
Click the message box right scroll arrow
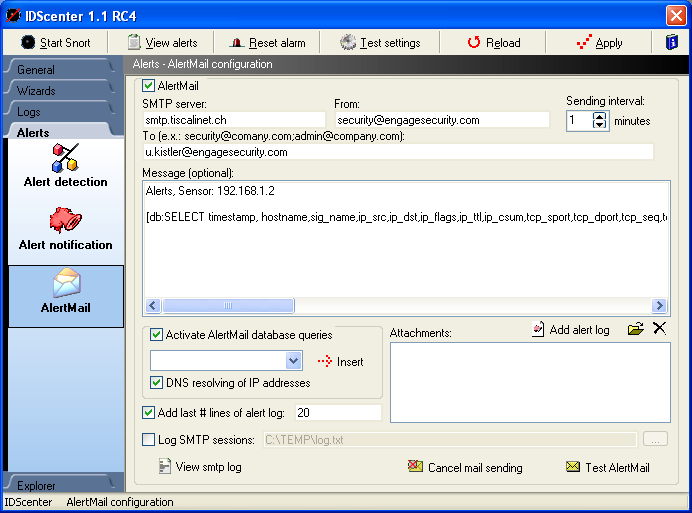tap(659, 306)
